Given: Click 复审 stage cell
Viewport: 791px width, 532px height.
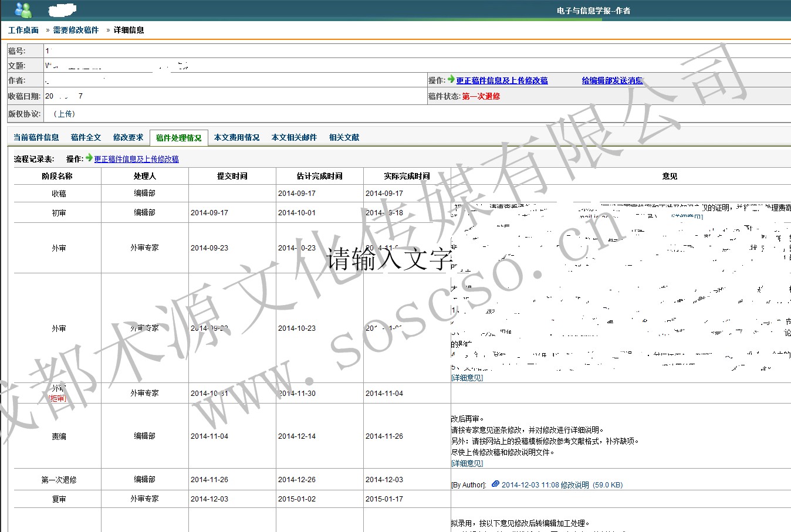Looking at the screenshot, I should (x=59, y=499).
